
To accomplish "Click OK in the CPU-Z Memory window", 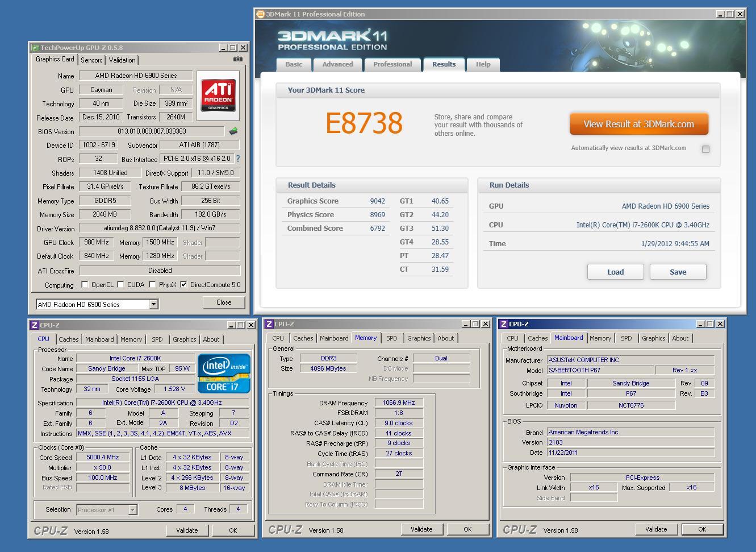I will [467, 529].
